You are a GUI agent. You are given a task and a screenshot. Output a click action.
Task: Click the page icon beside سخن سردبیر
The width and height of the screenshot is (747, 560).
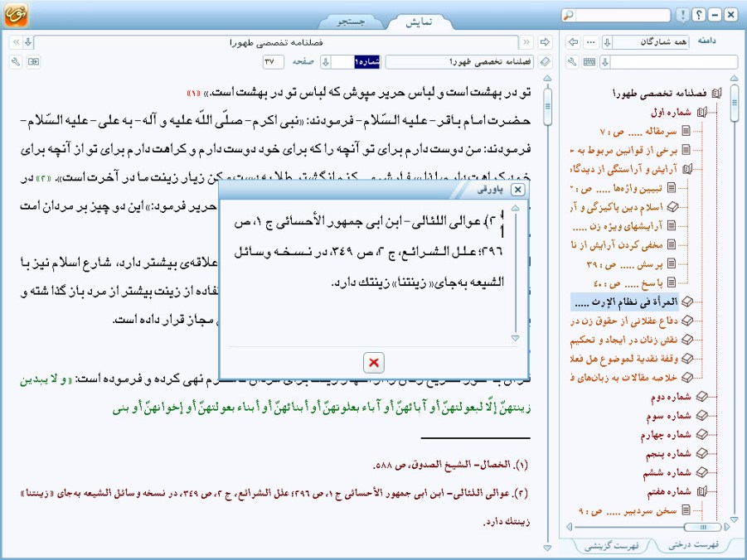pyautogui.click(x=686, y=510)
